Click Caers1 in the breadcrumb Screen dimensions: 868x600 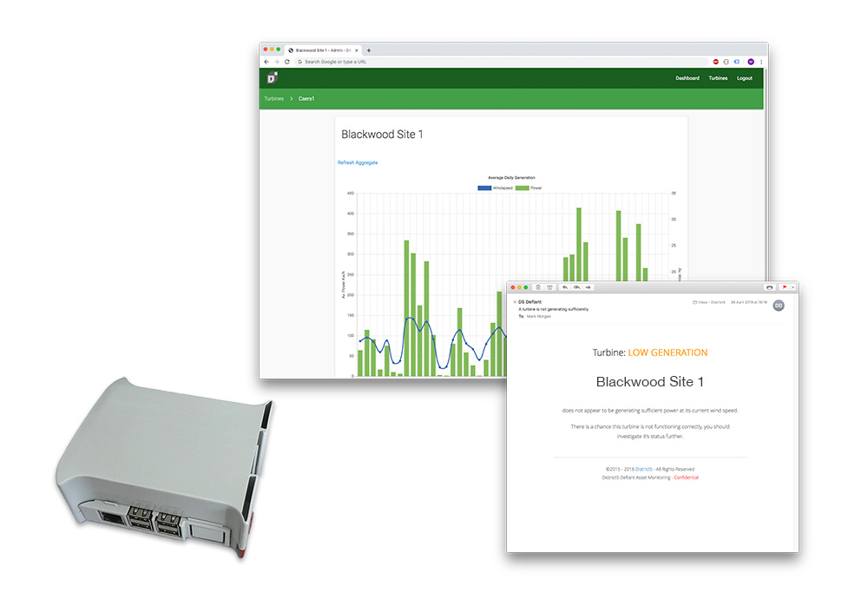306,99
